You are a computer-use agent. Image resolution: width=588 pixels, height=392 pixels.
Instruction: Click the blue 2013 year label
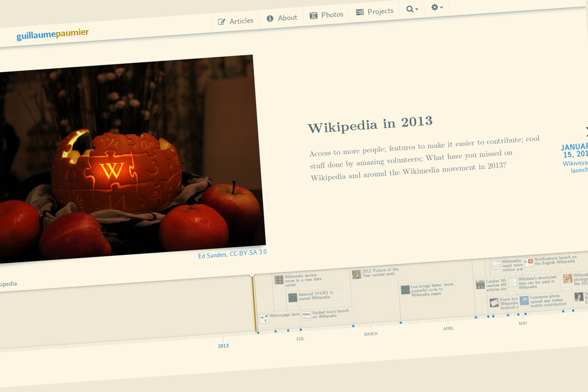(223, 346)
